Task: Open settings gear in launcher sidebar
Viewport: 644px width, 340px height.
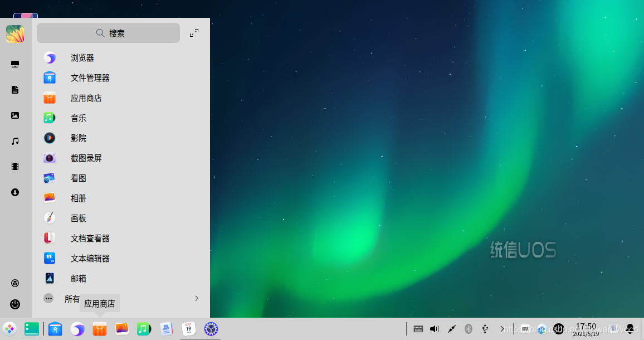Action: click(15, 283)
